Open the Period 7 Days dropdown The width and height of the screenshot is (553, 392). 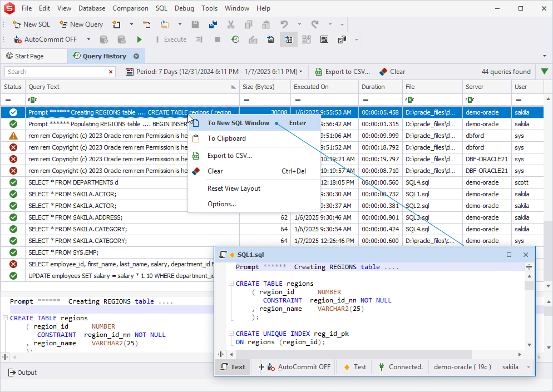pyautogui.click(x=214, y=72)
